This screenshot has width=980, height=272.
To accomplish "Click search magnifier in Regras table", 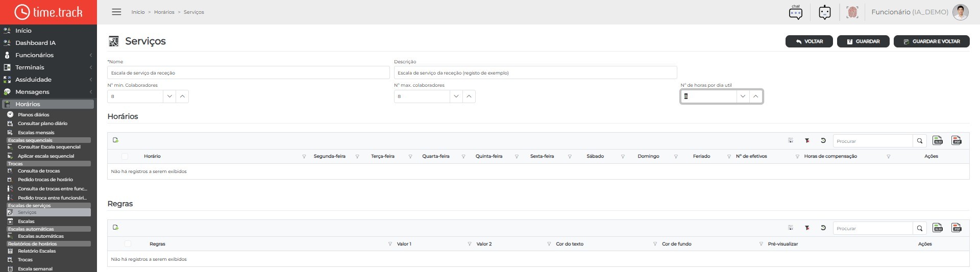I will [x=920, y=228].
